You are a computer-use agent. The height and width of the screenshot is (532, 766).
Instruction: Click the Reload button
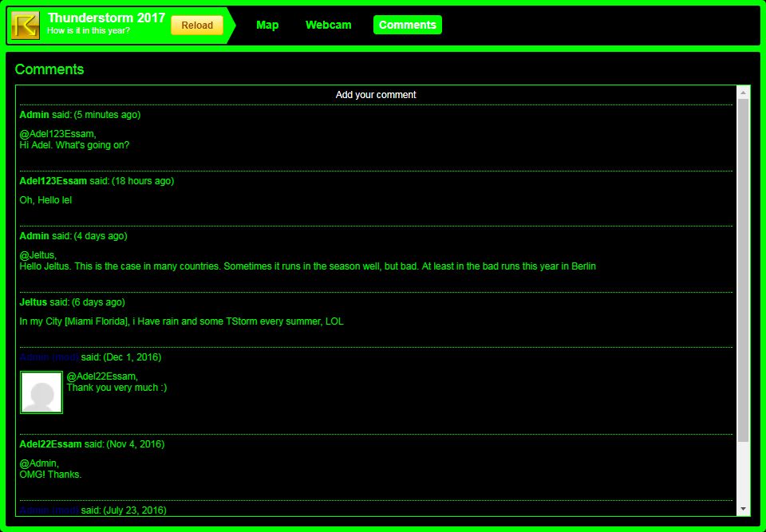197,26
